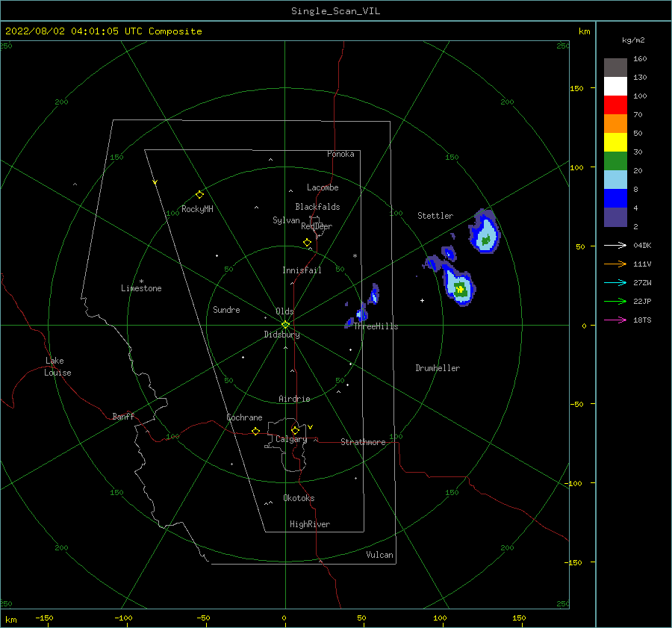Pick the red 70-100 legend swatch

pyautogui.click(x=615, y=105)
